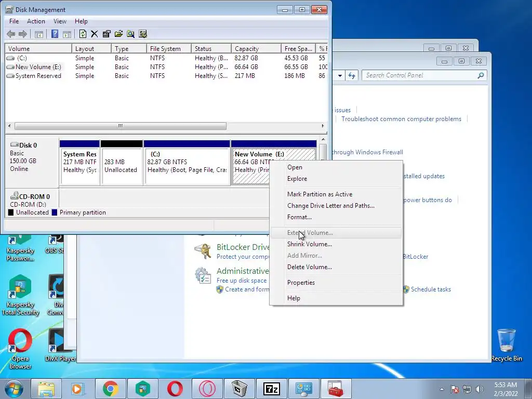Open the Help menu in the menu bar
Image resolution: width=532 pixels, height=399 pixels.
point(81,21)
